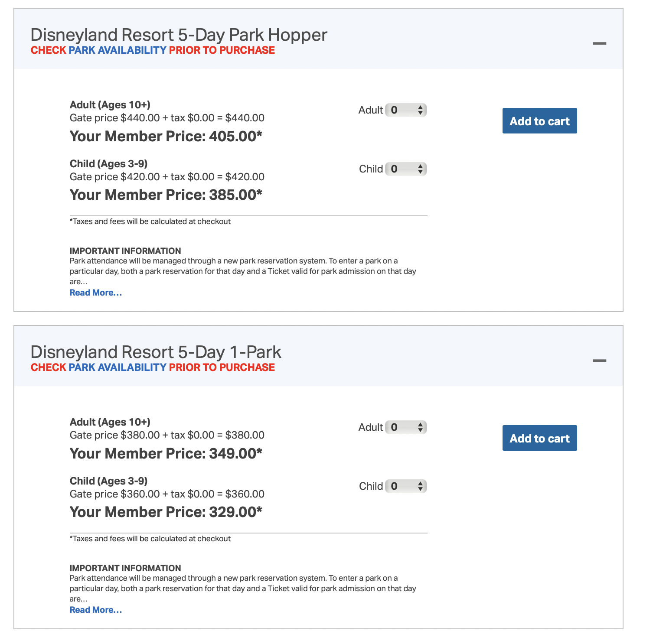Collapse the 5-Day 1-Park section using the minus icon
This screenshot has height=644, width=653.
599,361
